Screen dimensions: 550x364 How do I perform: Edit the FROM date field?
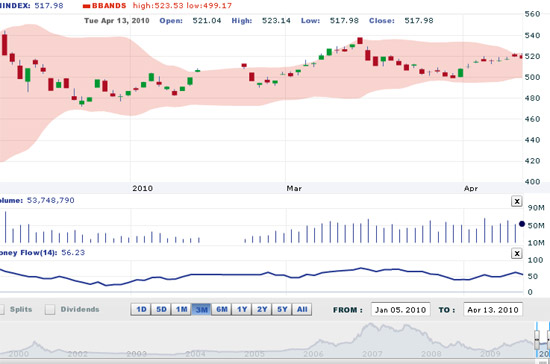pyautogui.click(x=401, y=310)
